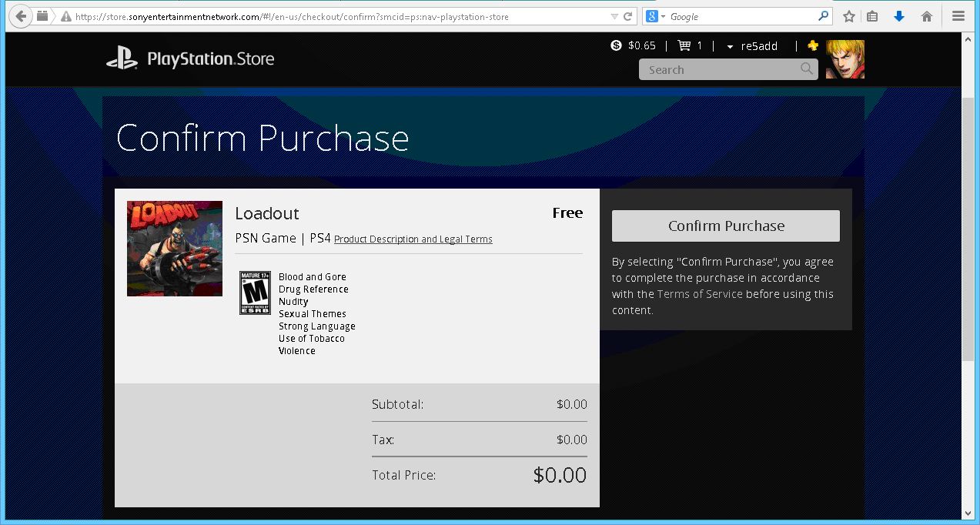Reload the page with the refresh icon

click(x=628, y=16)
